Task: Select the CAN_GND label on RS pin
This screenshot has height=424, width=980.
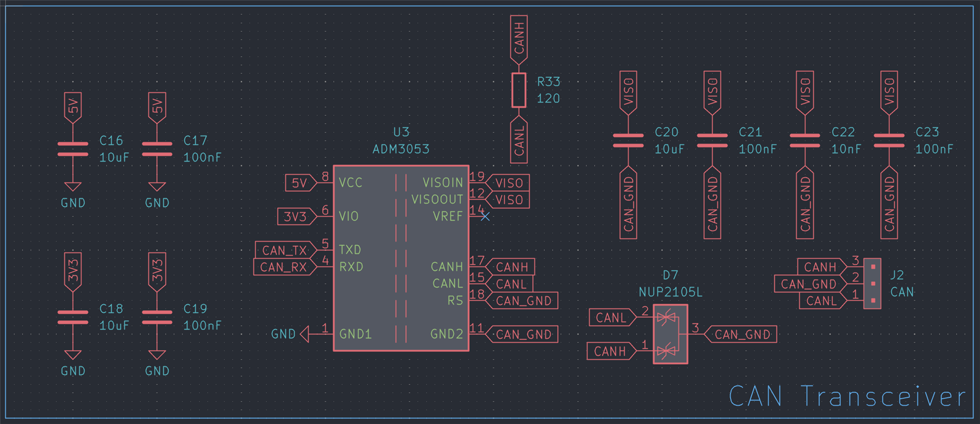Action: 521,301
